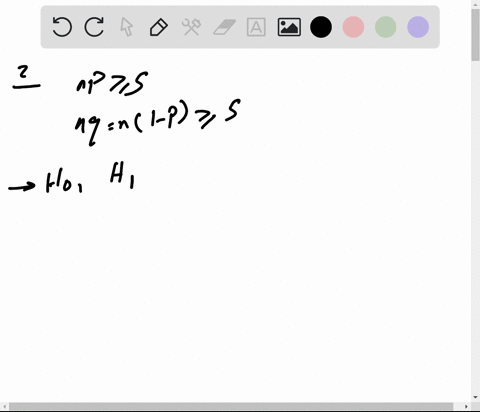Viewport: 480px width, 412px height.
Task: Click the horizontal scrollbar thumb
Action: point(231,406)
